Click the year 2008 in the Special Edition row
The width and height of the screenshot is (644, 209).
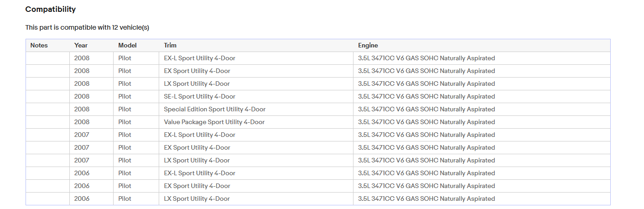[x=82, y=109]
